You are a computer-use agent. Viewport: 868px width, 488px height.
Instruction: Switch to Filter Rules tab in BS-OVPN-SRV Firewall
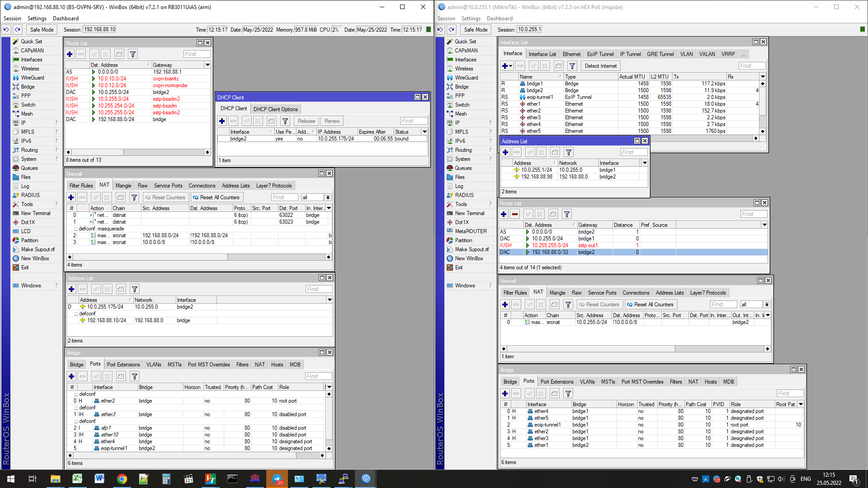(81, 186)
